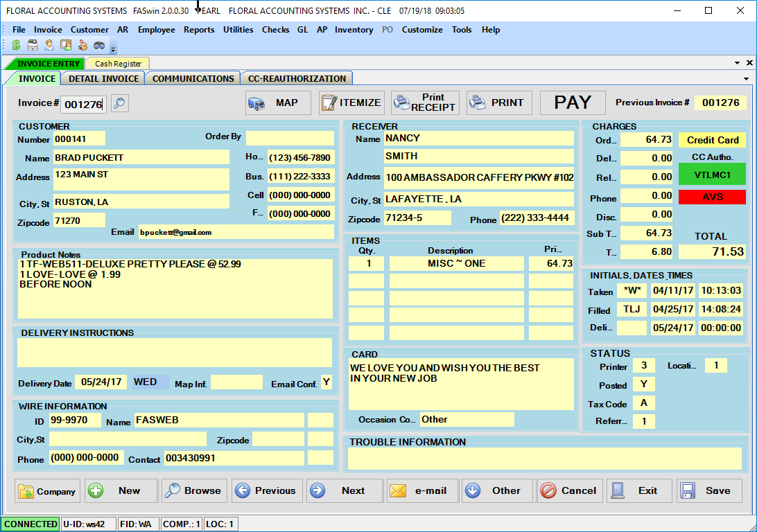Open the Utilities menu

coord(238,29)
